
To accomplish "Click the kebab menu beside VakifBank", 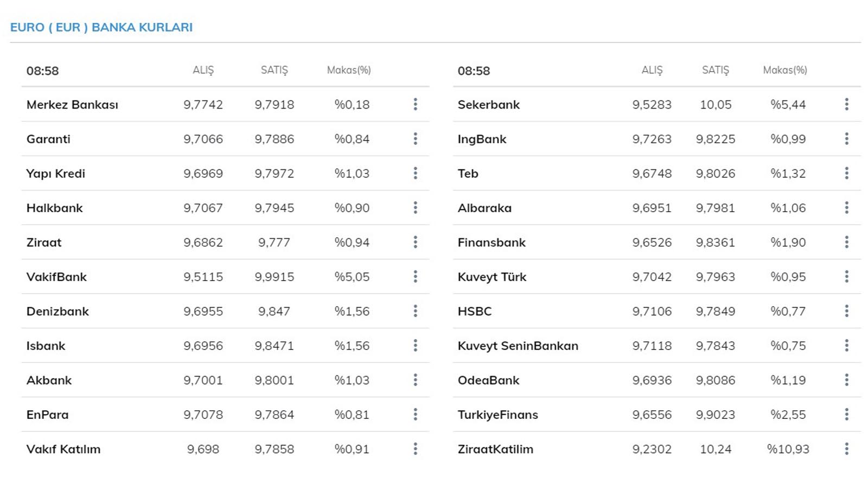I will pyautogui.click(x=416, y=277).
